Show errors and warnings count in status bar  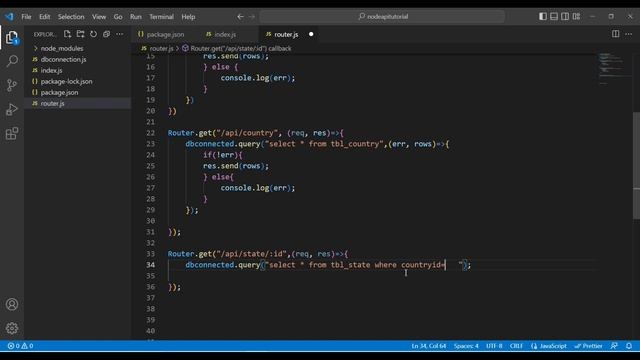(x=20, y=346)
